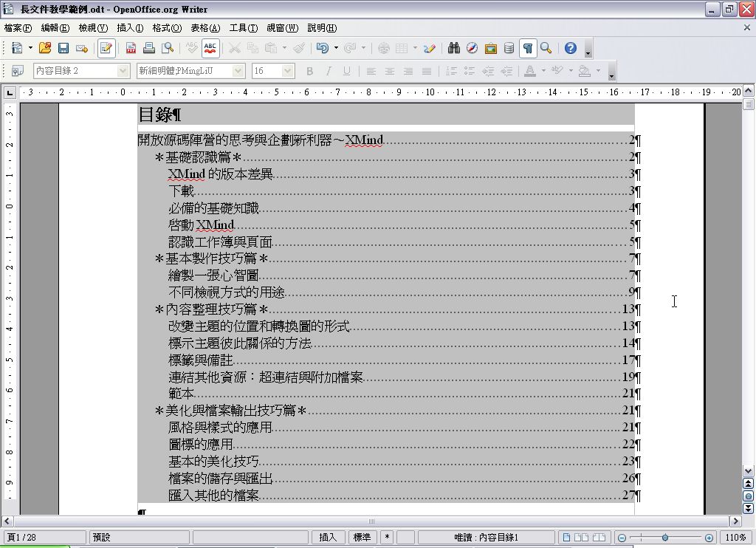This screenshot has height=548, width=756.
Task: Send document as e-mail icon
Action: [82, 48]
